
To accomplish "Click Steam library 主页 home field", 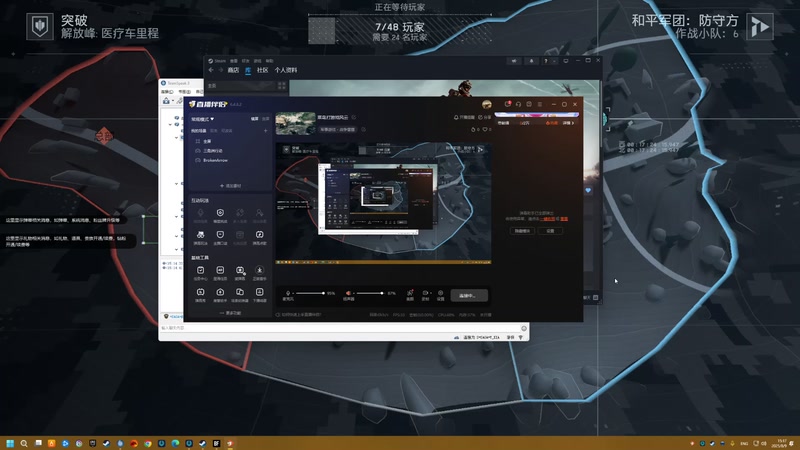I will click(x=240, y=86).
